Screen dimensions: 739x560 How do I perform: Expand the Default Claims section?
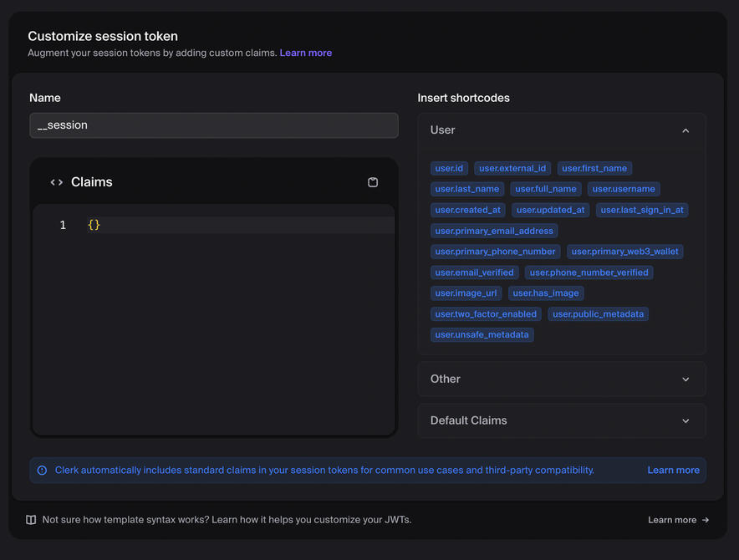(685, 420)
